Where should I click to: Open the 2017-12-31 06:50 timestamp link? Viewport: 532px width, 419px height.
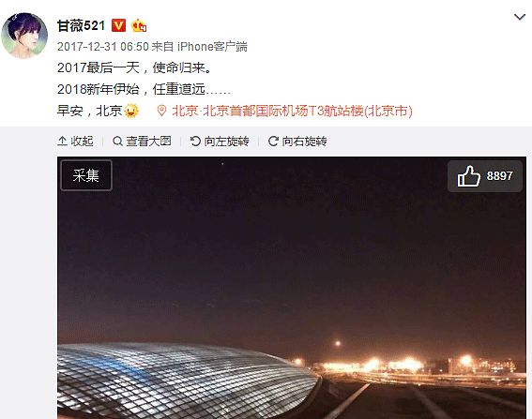click(103, 47)
